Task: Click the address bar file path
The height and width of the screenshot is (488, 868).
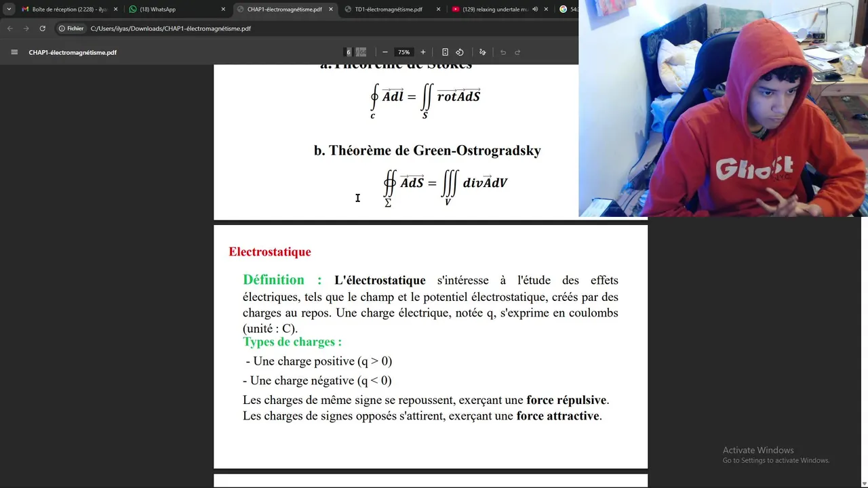Action: (x=171, y=28)
